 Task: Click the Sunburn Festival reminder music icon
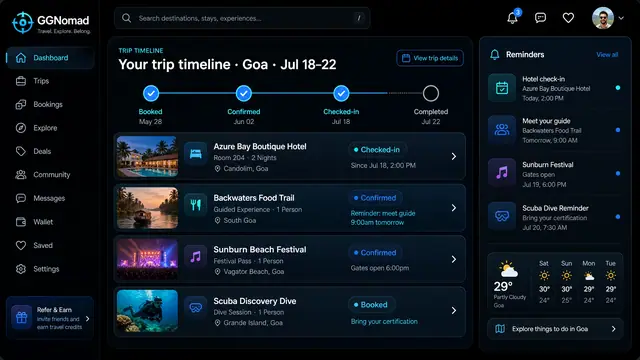(502, 173)
